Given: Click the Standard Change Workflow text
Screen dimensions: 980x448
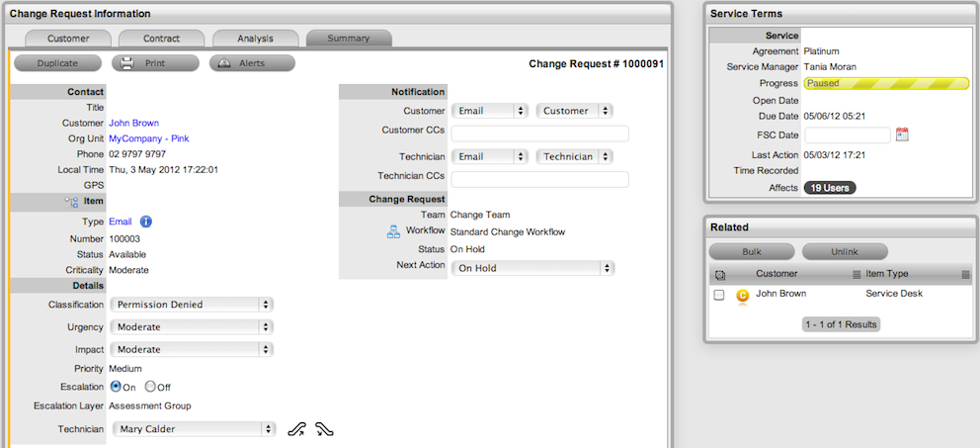Looking at the screenshot, I should 508,232.
